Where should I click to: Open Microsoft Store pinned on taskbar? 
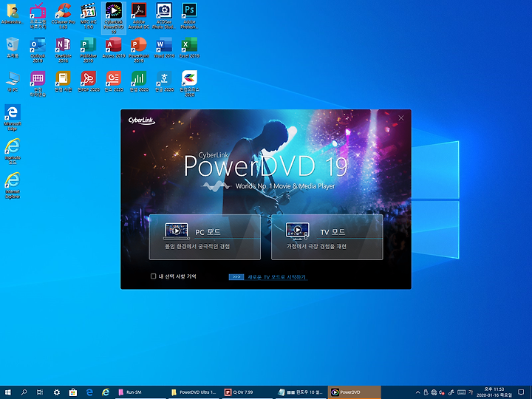pyautogui.click(x=73, y=392)
